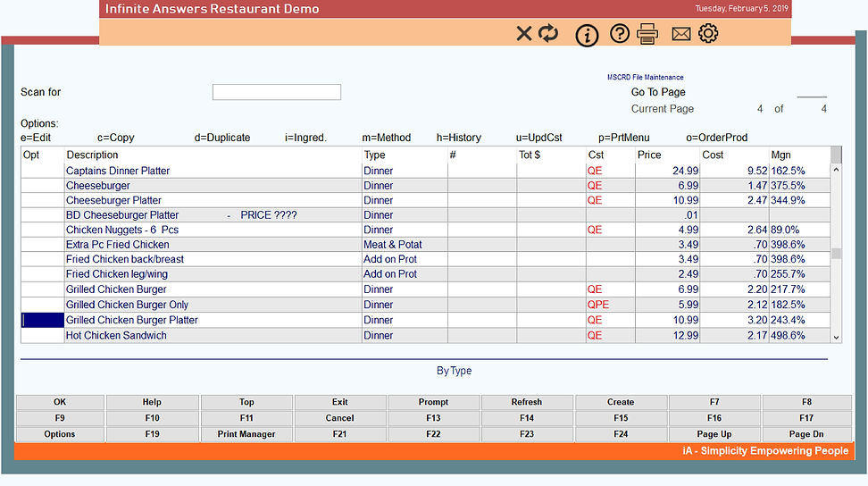Screen dimensions: 868x486
Task: Click the F9 button
Action: pos(60,418)
